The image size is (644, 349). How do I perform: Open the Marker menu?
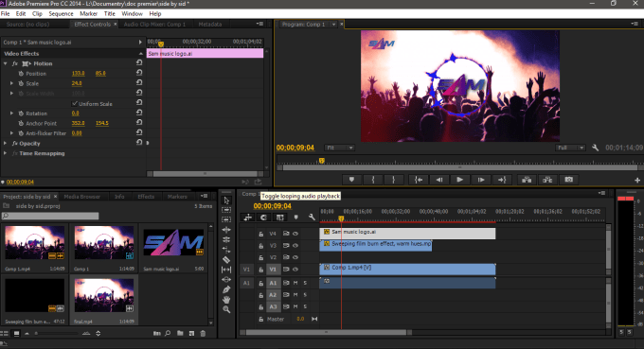88,13
